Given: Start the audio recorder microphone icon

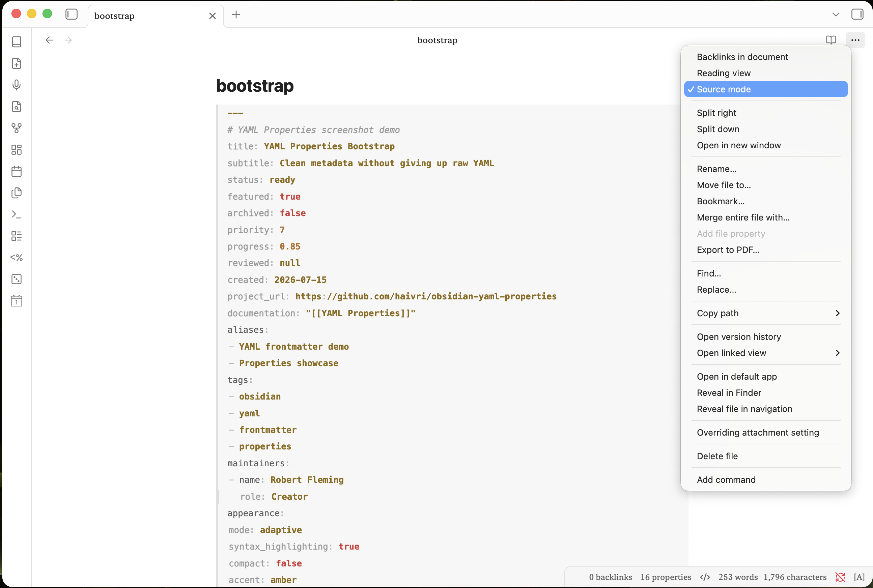Looking at the screenshot, I should [17, 85].
